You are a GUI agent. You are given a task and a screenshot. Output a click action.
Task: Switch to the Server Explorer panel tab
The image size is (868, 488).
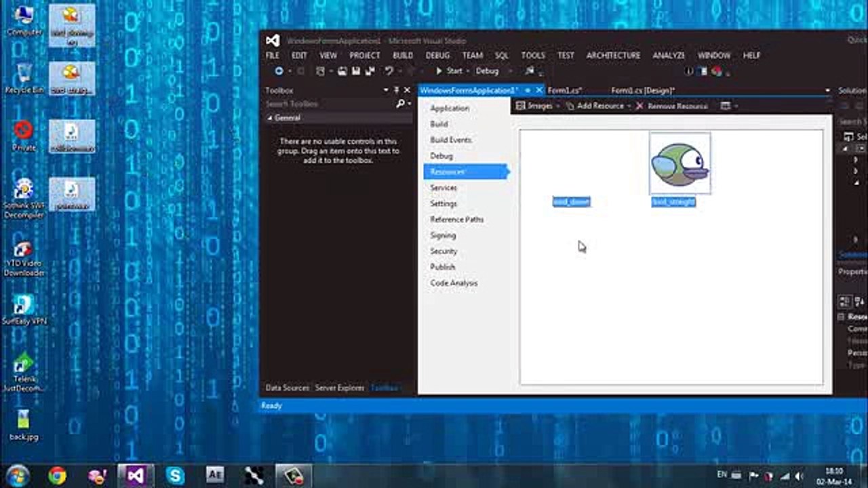[340, 388]
